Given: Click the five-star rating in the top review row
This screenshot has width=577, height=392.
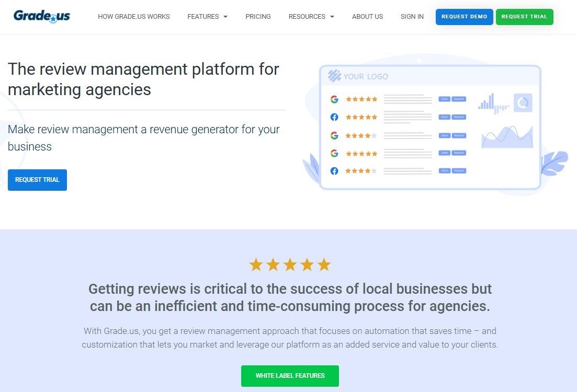Looking at the screenshot, I should 361,99.
